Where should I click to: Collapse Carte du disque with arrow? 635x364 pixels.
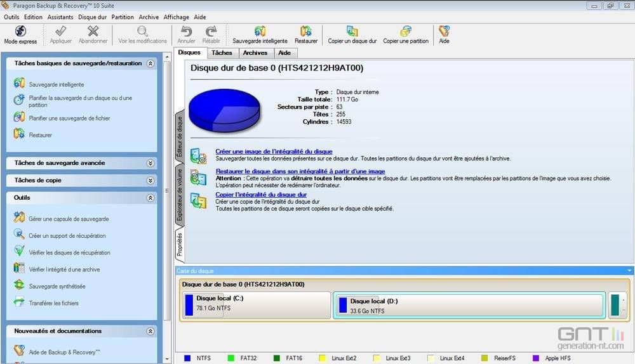(629, 271)
